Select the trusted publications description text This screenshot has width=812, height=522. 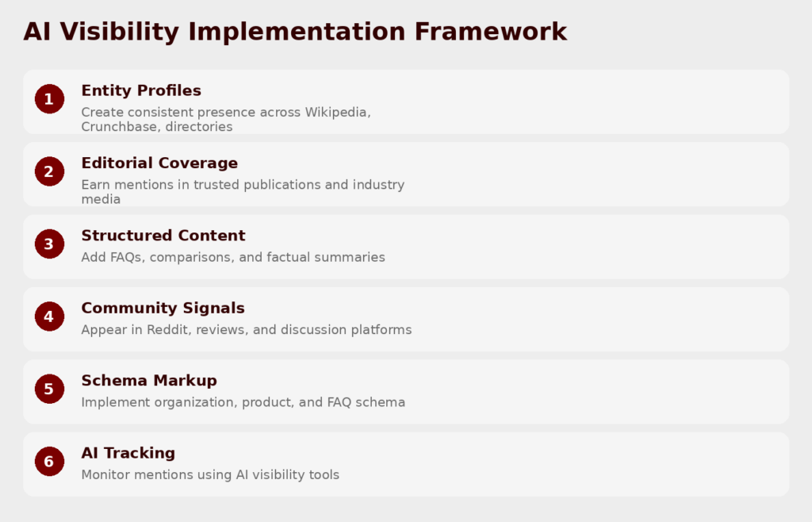tap(243, 191)
